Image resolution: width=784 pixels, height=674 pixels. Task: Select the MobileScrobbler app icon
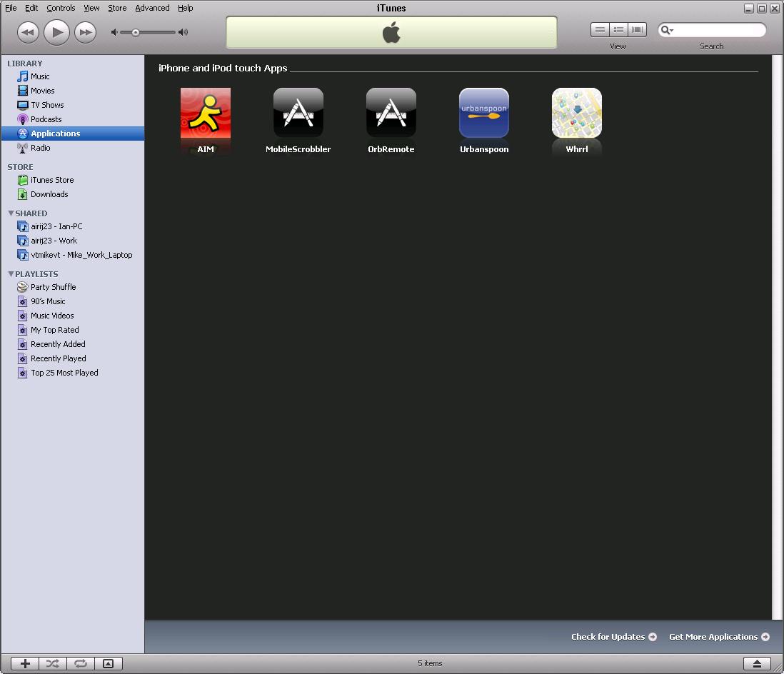298,113
